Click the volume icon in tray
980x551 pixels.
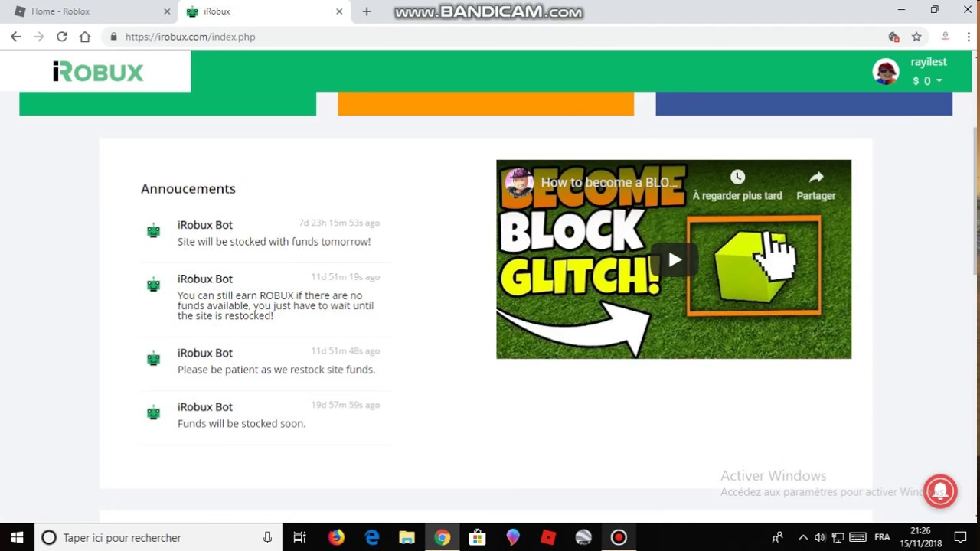[x=820, y=537]
